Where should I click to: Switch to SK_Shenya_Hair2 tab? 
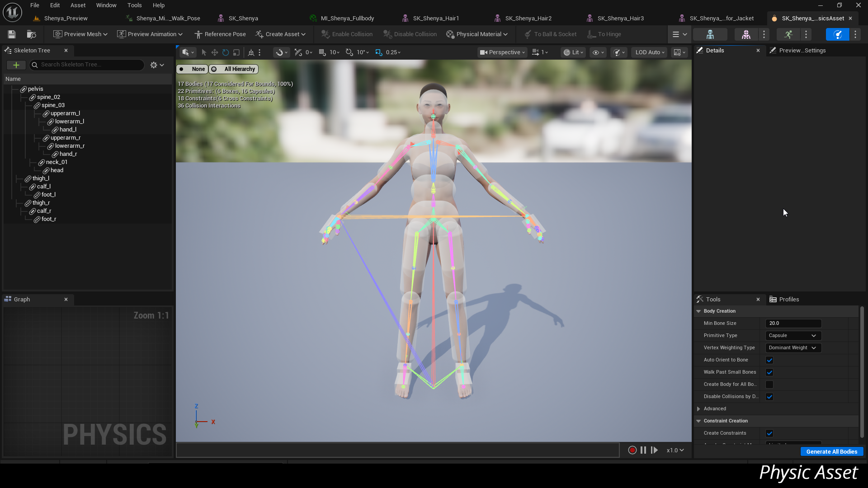click(x=528, y=19)
